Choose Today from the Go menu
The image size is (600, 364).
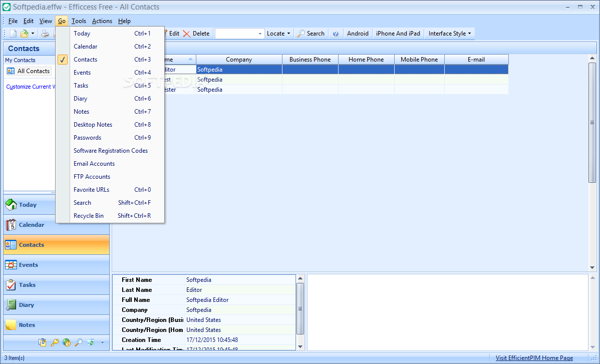click(110, 34)
